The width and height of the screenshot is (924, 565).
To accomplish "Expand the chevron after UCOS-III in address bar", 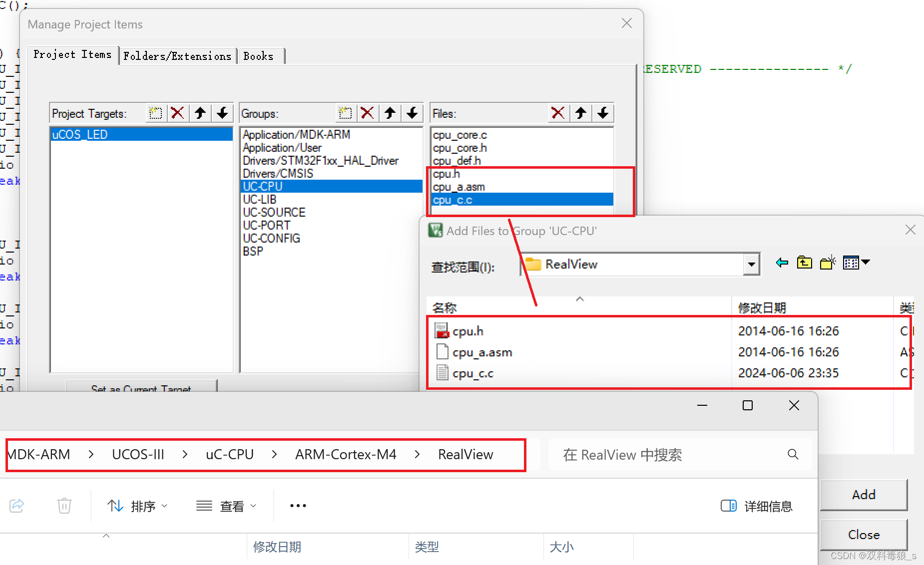I will coord(185,454).
